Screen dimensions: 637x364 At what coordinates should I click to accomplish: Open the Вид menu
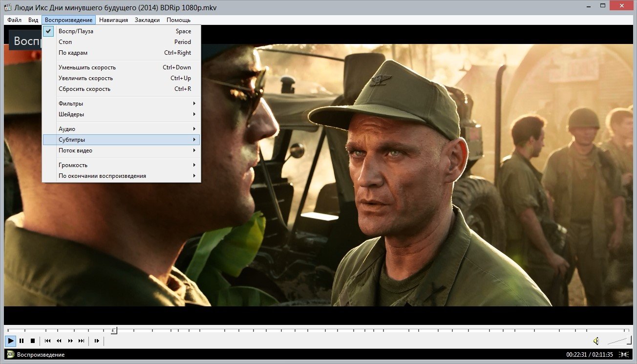pos(33,20)
